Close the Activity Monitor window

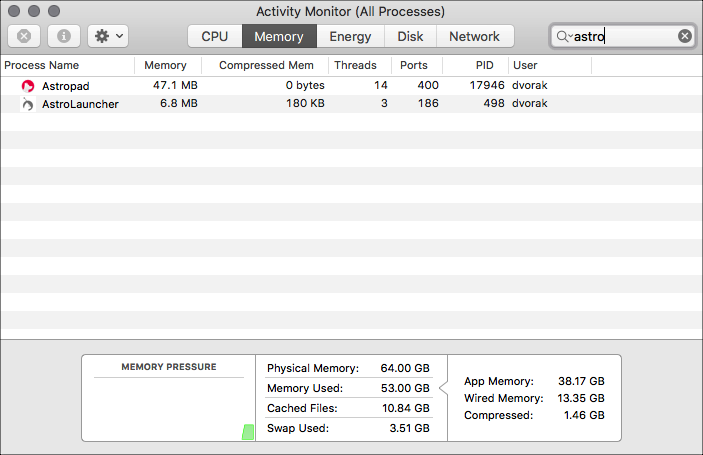14,11
